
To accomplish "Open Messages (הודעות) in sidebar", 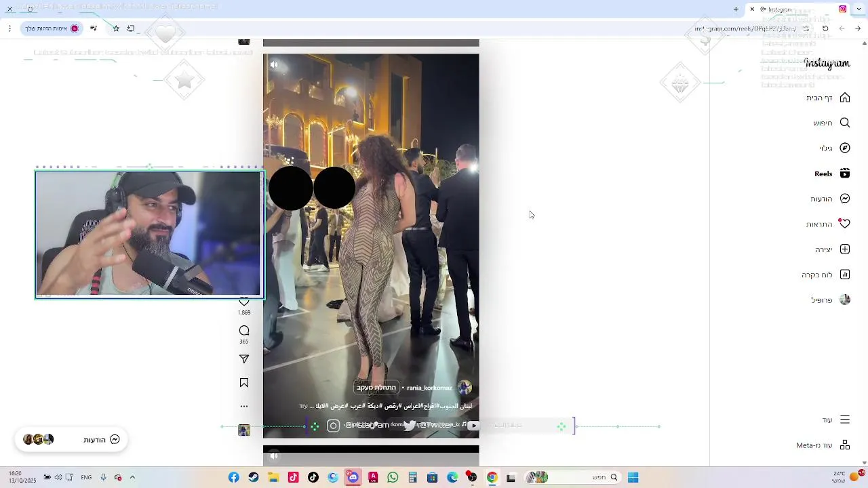I will (x=830, y=199).
